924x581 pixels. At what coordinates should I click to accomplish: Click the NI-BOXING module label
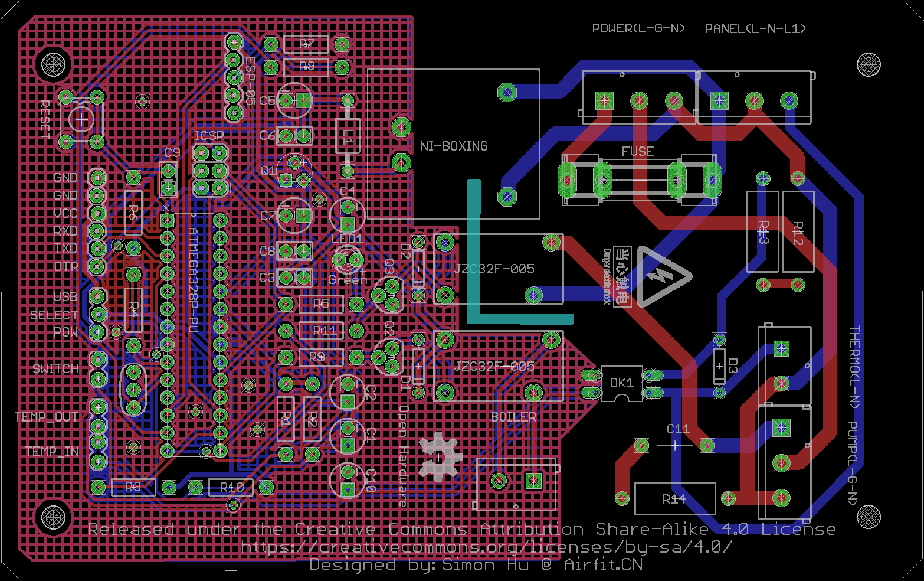[454, 146]
